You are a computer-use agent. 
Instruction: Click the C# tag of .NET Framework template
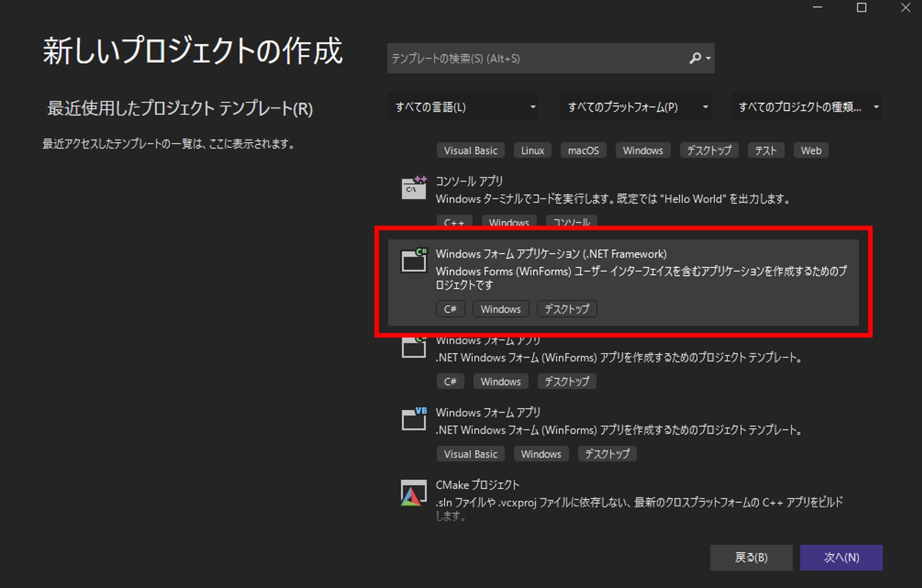pyautogui.click(x=450, y=309)
